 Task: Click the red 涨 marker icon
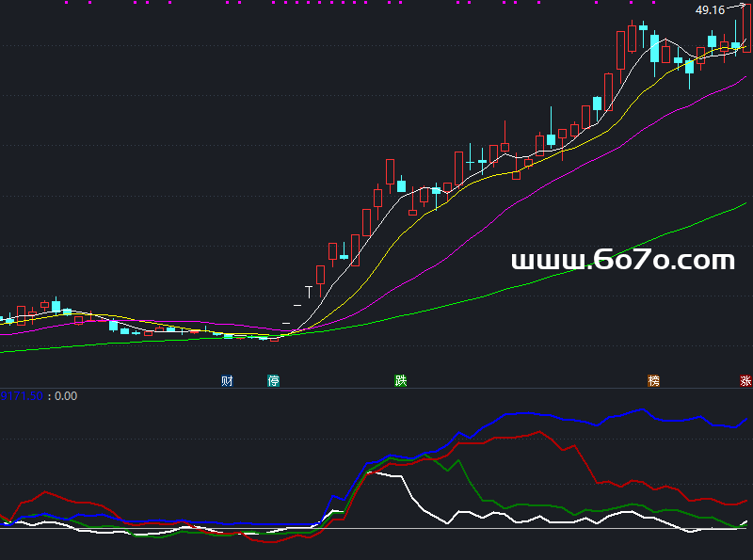pos(745,381)
